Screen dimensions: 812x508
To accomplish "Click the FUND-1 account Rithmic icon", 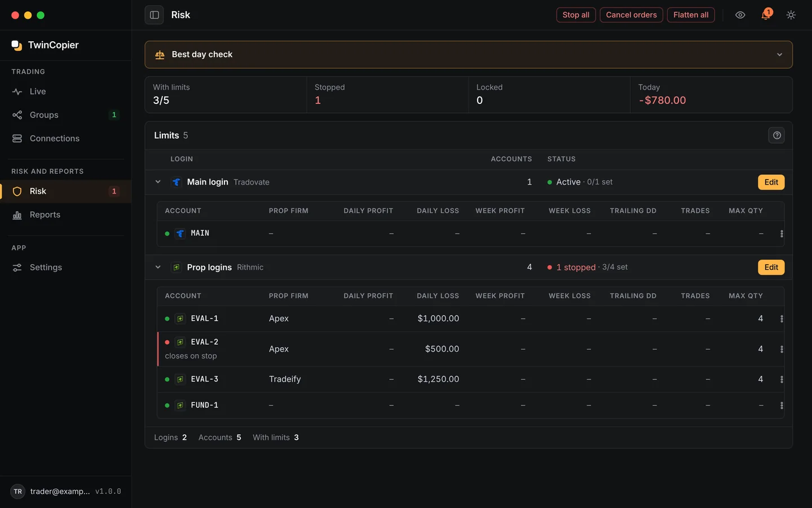I will (x=180, y=405).
